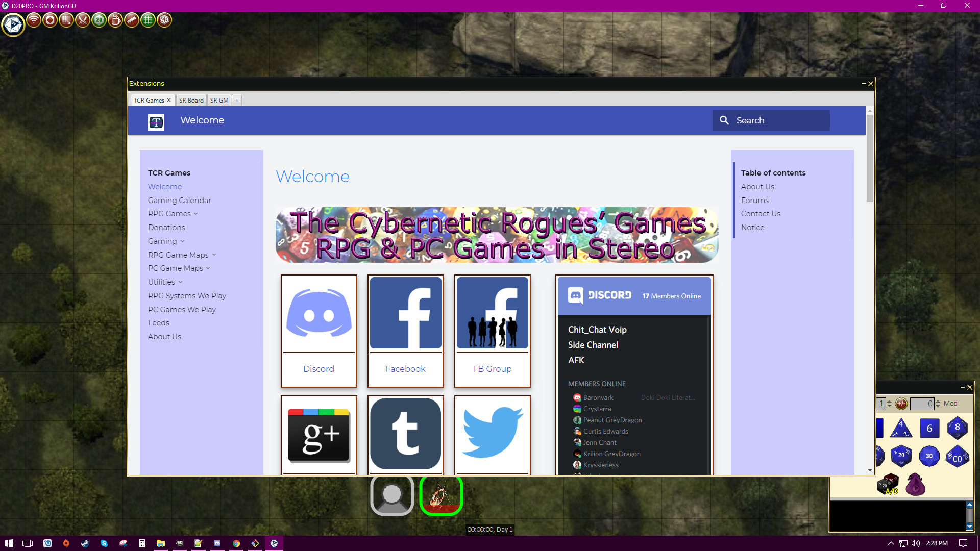Image resolution: width=980 pixels, height=551 pixels.
Task: Roll the d8 die in dice panel
Action: (x=957, y=428)
